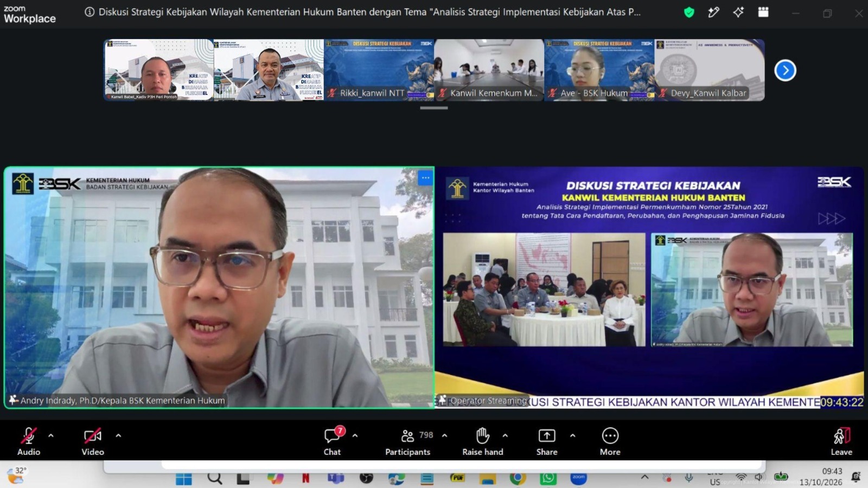Open the More options menu
Viewport: 868px width, 488px height.
pyautogui.click(x=610, y=441)
